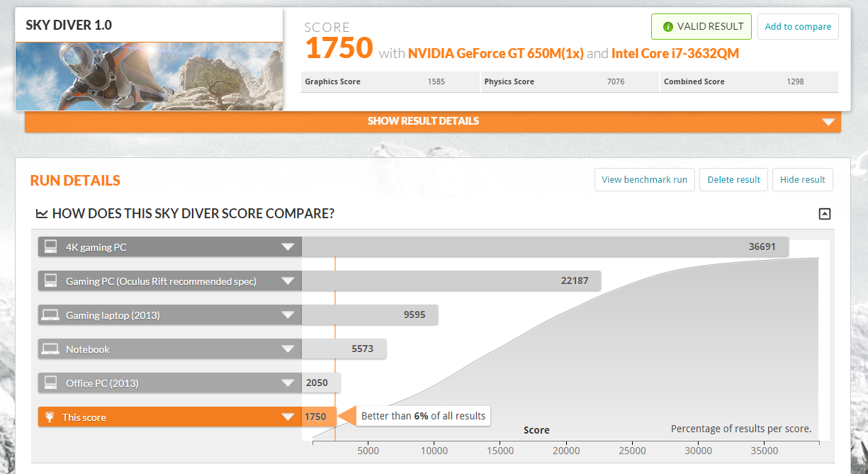Click the Run Details heading
The image size is (868, 474).
(75, 181)
